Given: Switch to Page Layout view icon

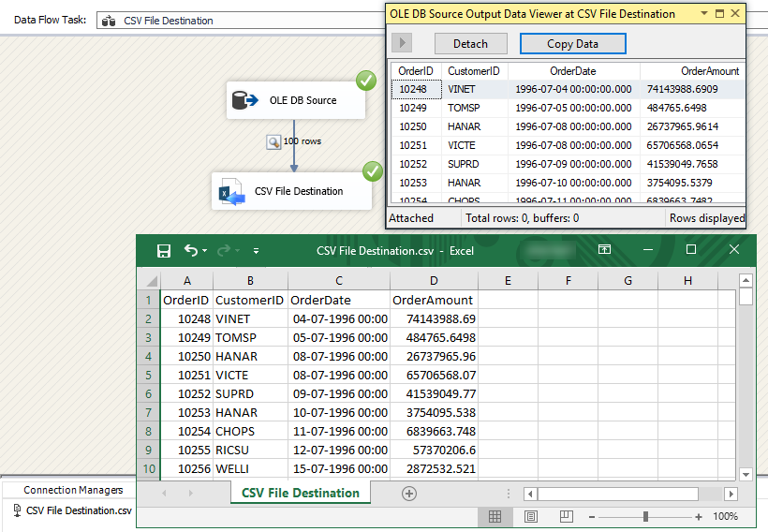Looking at the screenshot, I should 530,516.
